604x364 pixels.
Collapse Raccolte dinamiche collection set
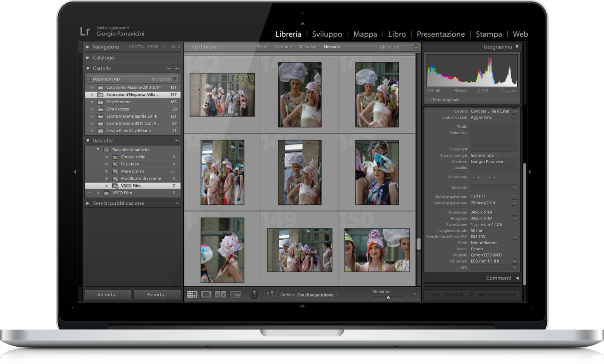click(x=98, y=150)
